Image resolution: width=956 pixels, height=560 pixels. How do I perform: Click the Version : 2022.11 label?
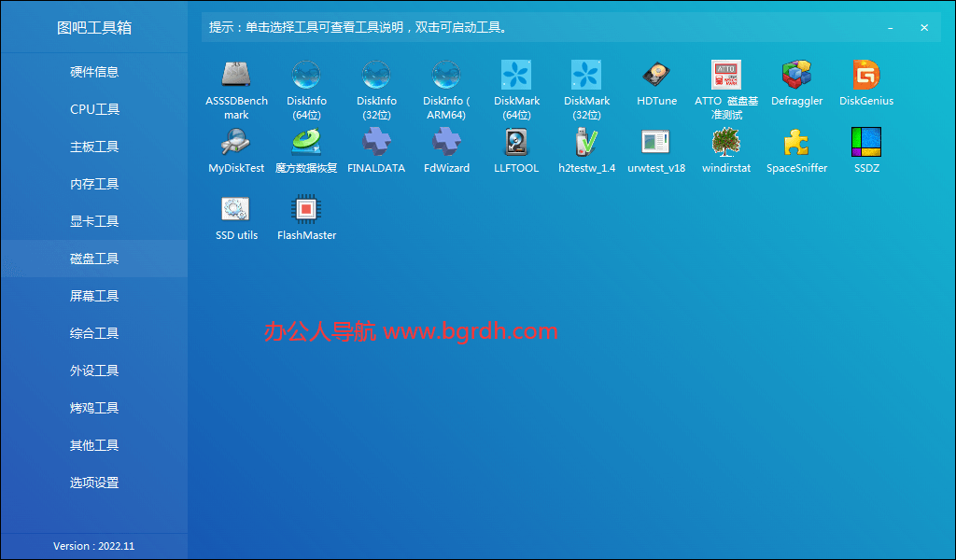94,546
